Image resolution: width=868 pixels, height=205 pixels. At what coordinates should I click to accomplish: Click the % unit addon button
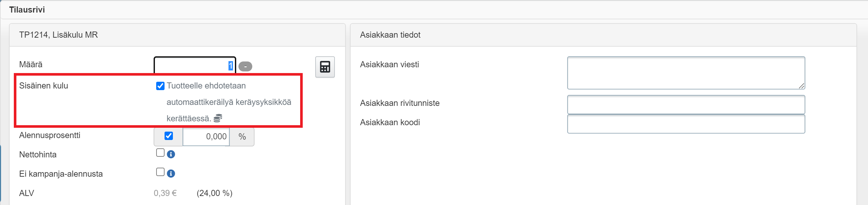pos(242,136)
